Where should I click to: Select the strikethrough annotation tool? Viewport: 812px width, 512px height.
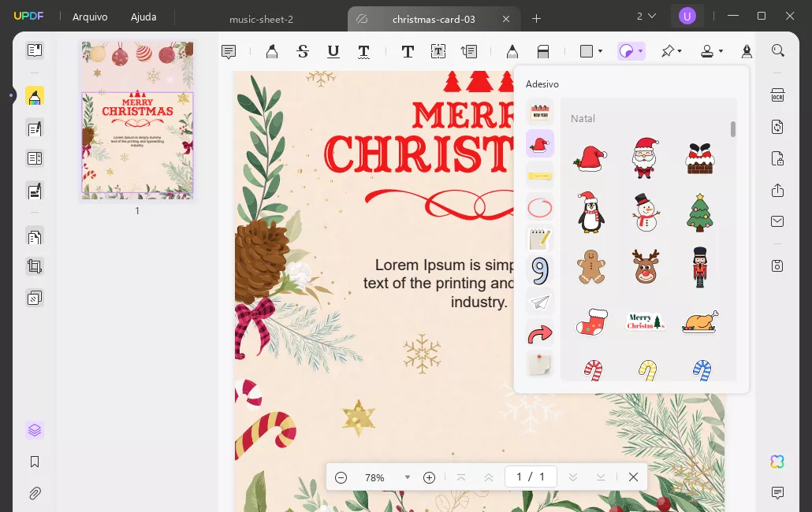click(303, 51)
